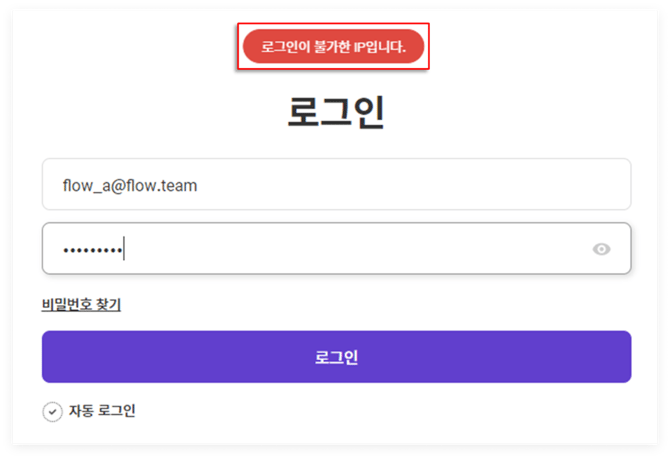The width and height of the screenshot is (670, 459).
Task: Enable the 자동 로그인 checkbox
Action: click(53, 411)
